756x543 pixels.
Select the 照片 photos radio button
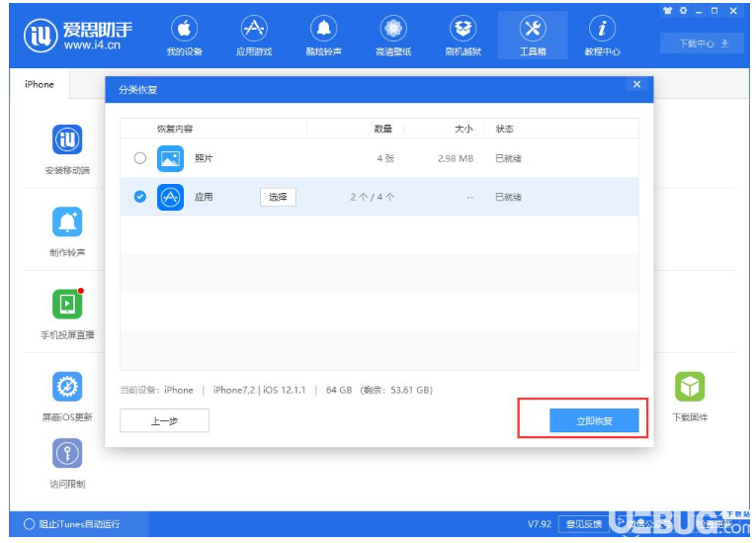(x=139, y=158)
